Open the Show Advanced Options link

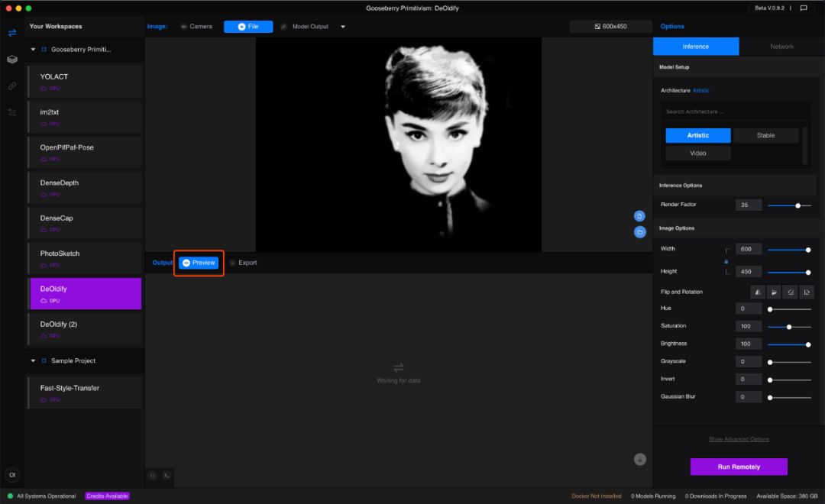click(739, 439)
